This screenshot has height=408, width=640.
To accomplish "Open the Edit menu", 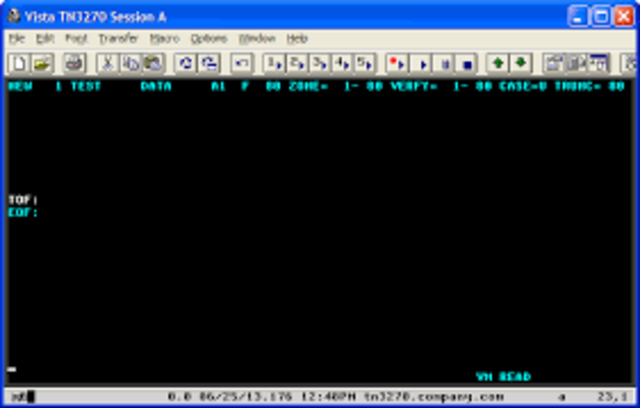I will tap(45, 39).
